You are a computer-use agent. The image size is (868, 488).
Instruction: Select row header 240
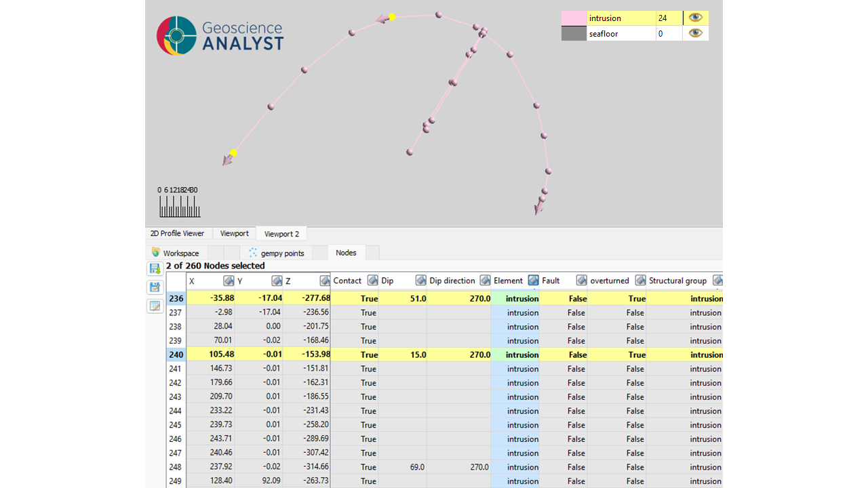click(x=176, y=354)
